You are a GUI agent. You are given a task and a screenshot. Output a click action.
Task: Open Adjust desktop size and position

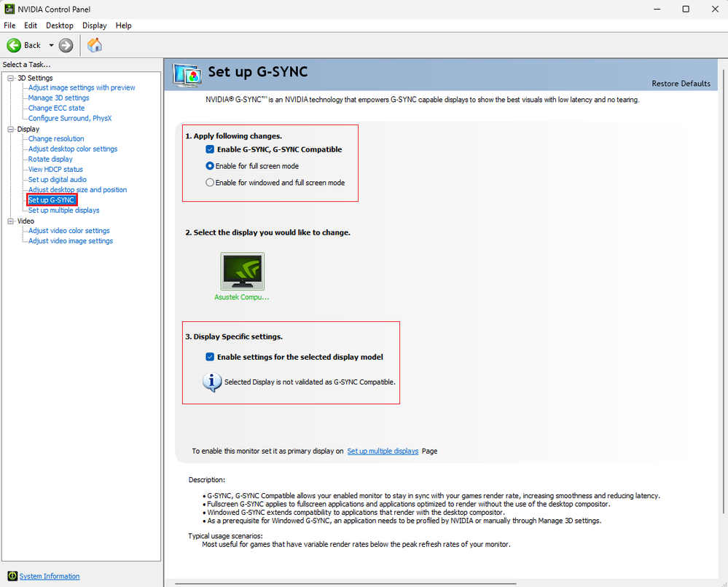point(77,190)
